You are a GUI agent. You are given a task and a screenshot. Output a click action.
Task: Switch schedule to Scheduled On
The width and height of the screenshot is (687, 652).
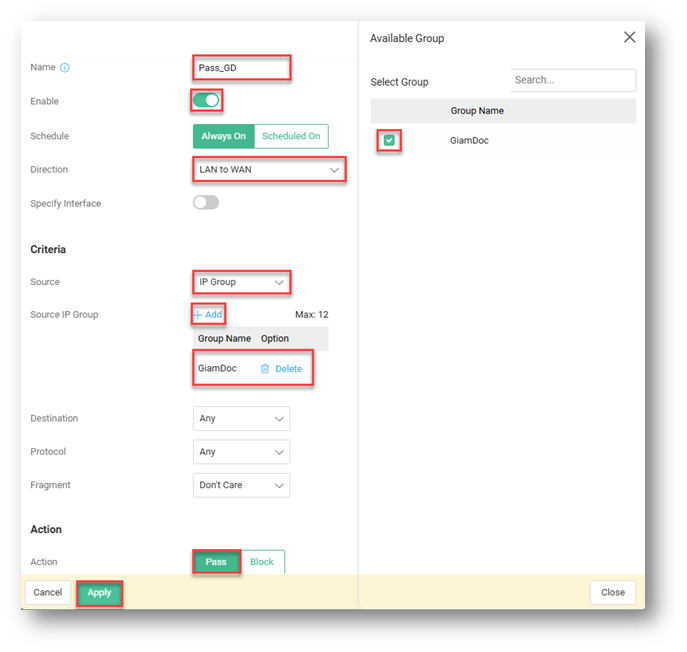click(291, 136)
